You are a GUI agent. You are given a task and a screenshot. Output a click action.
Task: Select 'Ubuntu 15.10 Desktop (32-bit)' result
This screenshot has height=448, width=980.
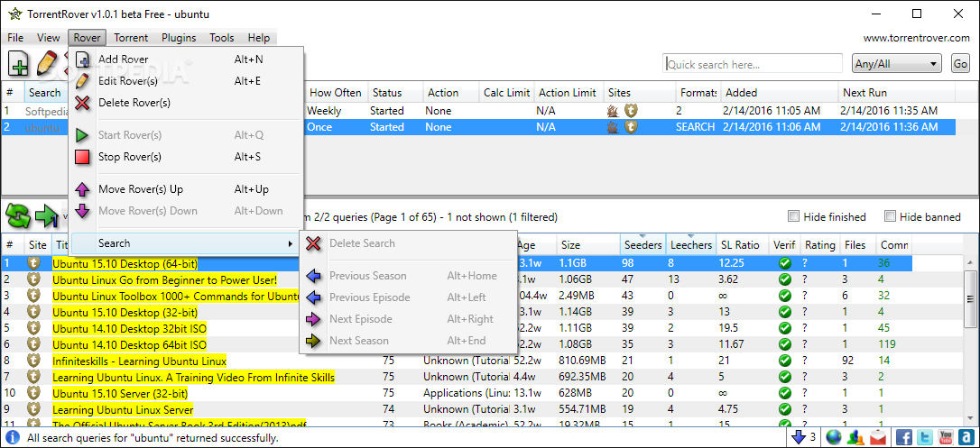click(125, 312)
